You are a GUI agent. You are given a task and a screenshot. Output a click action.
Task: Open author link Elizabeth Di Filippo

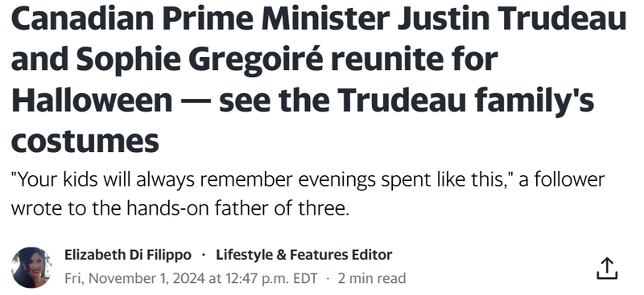pyautogui.click(x=128, y=255)
